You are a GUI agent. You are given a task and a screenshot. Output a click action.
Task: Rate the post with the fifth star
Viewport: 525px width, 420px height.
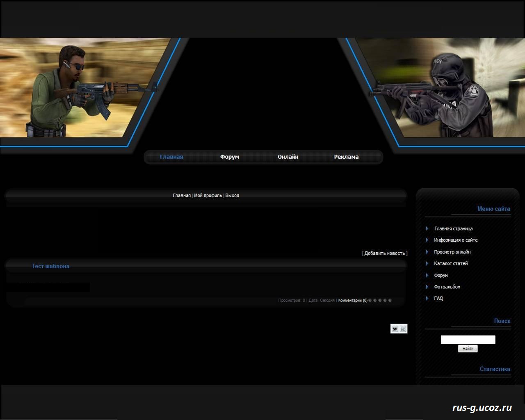[390, 300]
